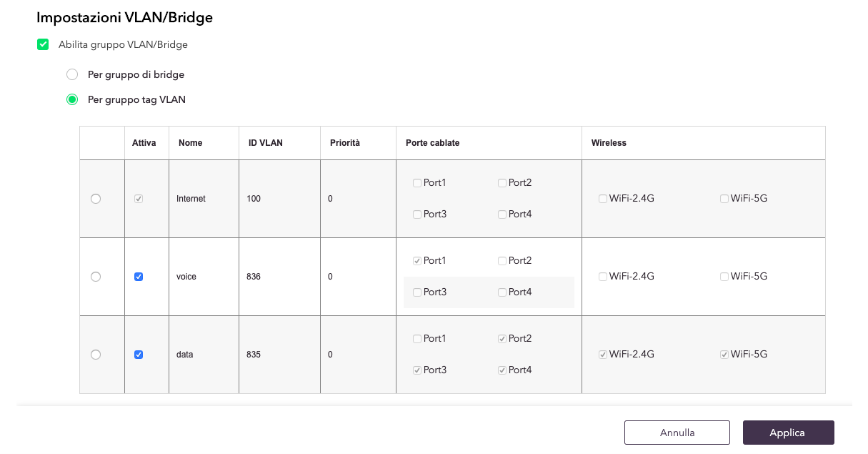Check Port1 in the voice row
The width and height of the screenshot is (868, 454).
click(417, 261)
